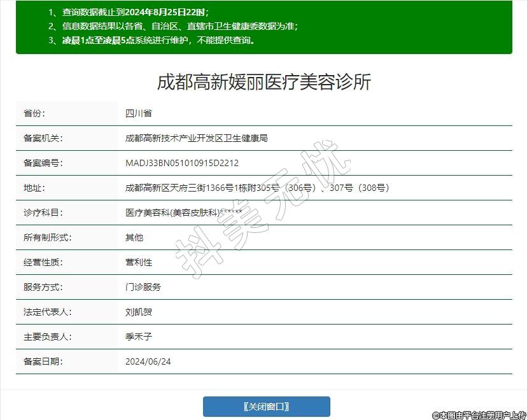Image resolution: width=527 pixels, height=420 pixels.
Task: Click the 地址 row label
Action: 34,188
